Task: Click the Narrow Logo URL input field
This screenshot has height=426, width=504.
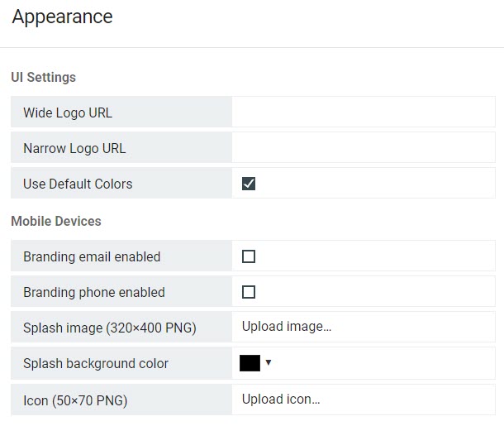Action: (364, 147)
